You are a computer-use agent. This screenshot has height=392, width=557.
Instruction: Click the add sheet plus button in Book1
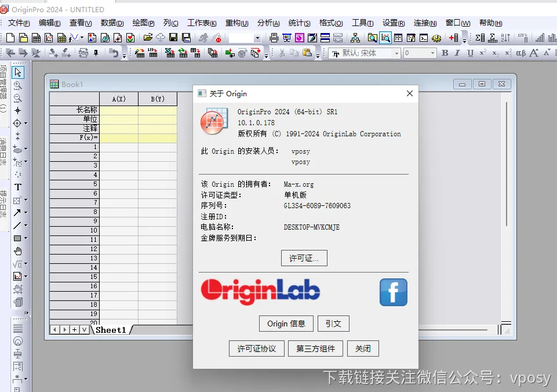(74, 330)
